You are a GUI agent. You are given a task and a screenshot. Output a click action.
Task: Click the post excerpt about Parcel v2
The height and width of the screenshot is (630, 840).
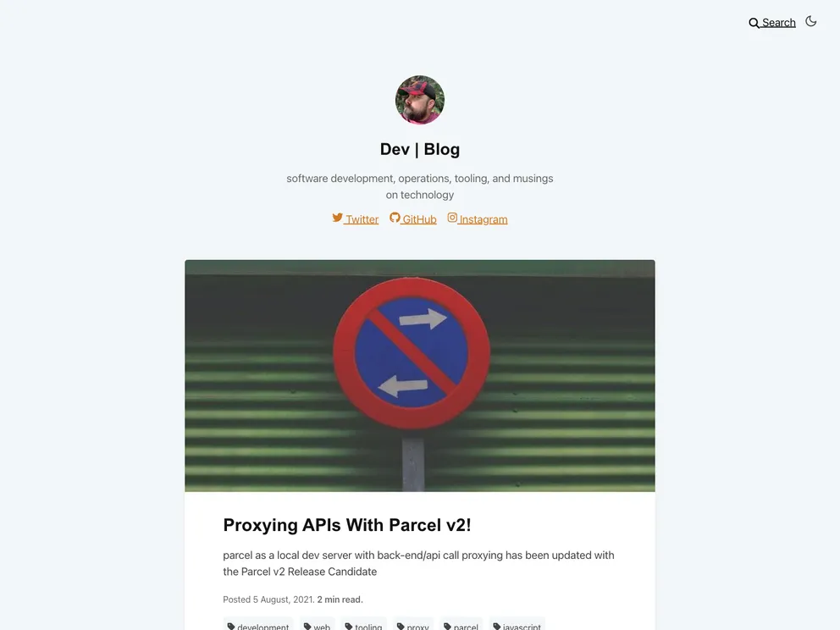click(418, 563)
